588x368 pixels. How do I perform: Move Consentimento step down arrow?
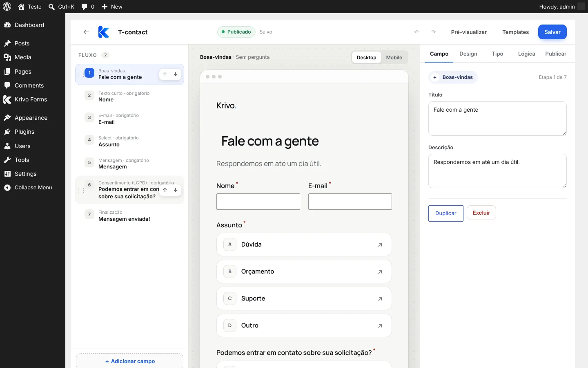[176, 190]
